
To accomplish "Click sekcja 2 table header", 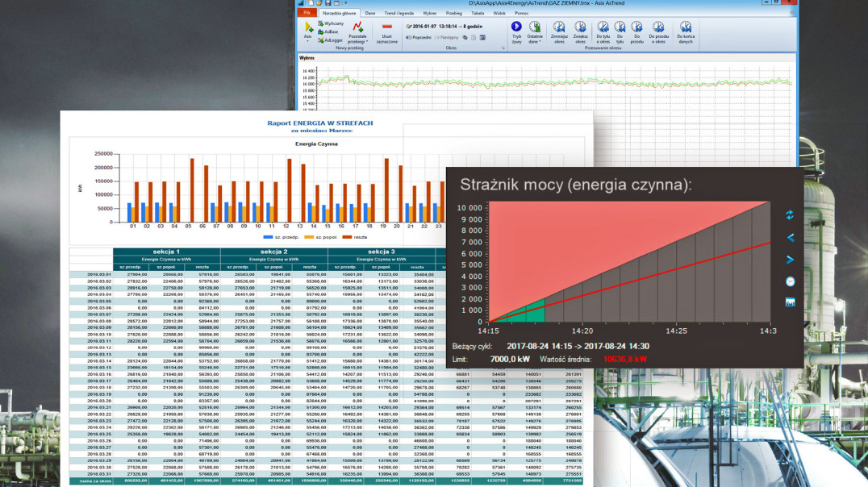I will 274,252.
